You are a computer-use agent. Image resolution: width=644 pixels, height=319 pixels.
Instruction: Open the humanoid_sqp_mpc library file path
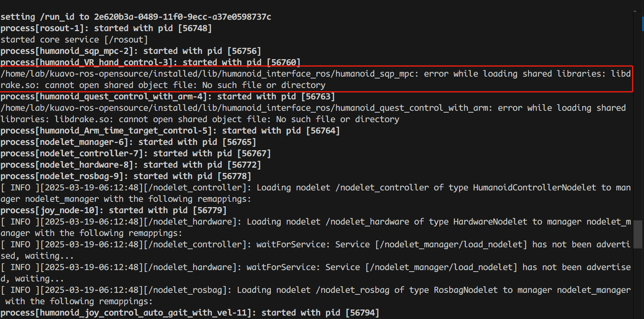pyautogui.click(x=209, y=74)
